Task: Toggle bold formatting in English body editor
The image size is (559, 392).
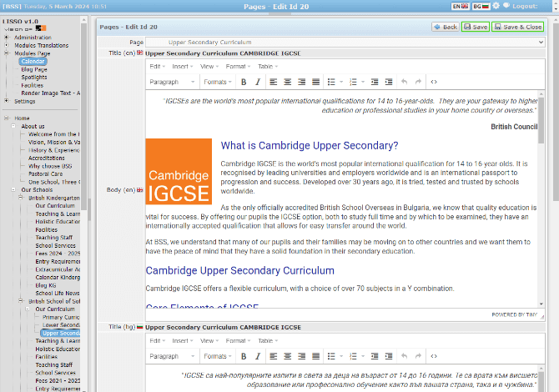Action: click(244, 82)
